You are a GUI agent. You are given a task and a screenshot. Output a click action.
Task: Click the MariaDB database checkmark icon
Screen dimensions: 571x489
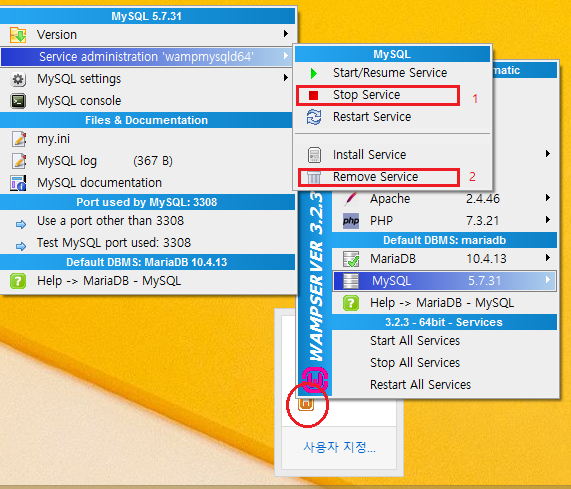tap(351, 259)
